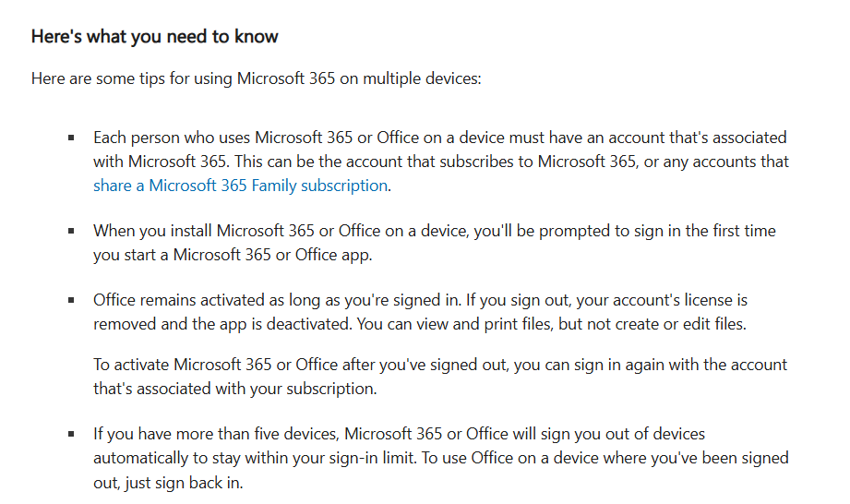Open the 'share a Microsoft 365 Family subscription' link
850x504 pixels.
coord(240,185)
